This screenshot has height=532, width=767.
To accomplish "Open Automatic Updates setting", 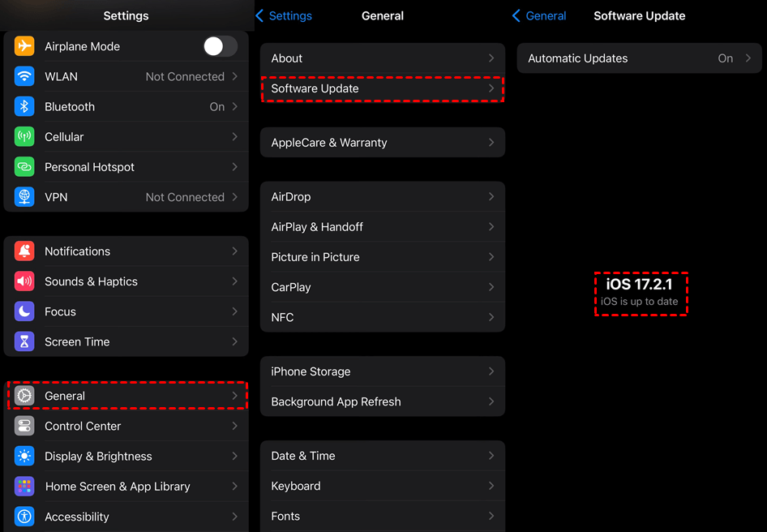I will pos(640,58).
